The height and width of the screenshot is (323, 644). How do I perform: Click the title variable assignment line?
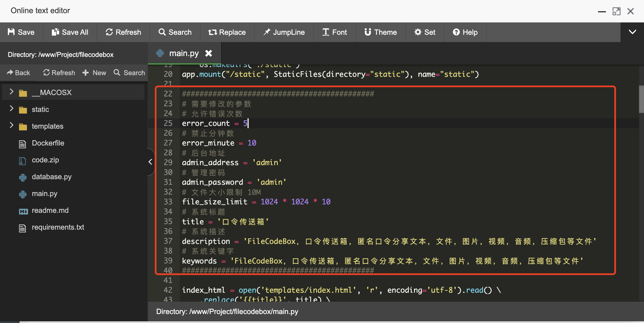[226, 222]
